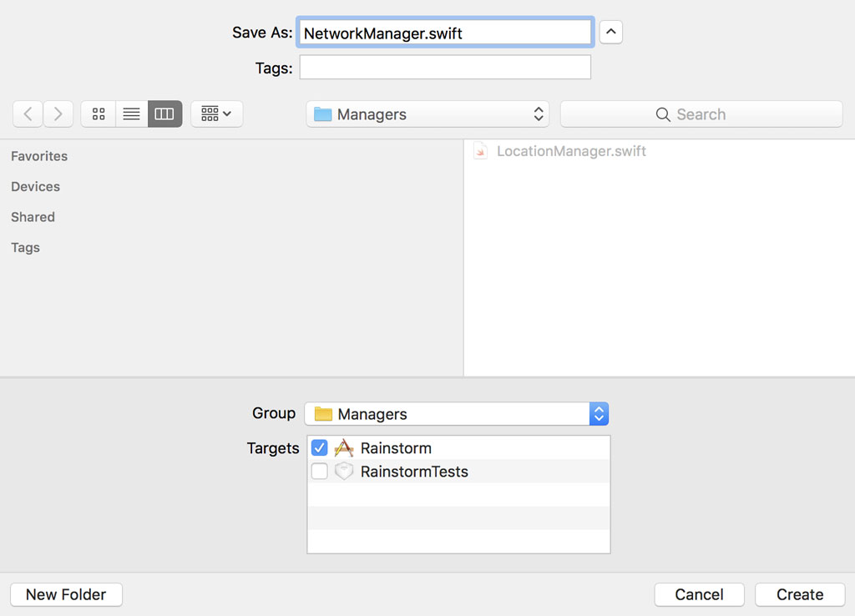Click the Rainstorm app target icon
This screenshot has width=855, height=616.
pos(343,447)
